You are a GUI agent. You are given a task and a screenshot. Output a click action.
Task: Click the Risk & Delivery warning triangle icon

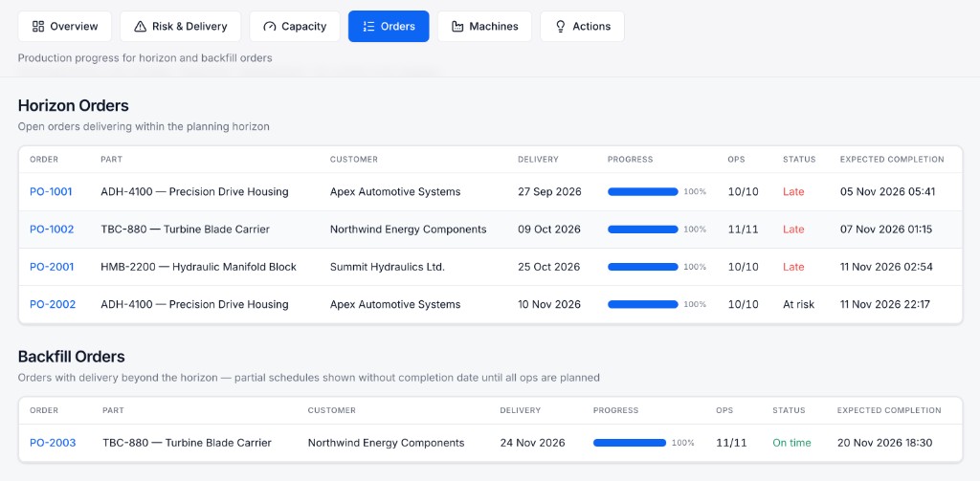pyautogui.click(x=141, y=26)
